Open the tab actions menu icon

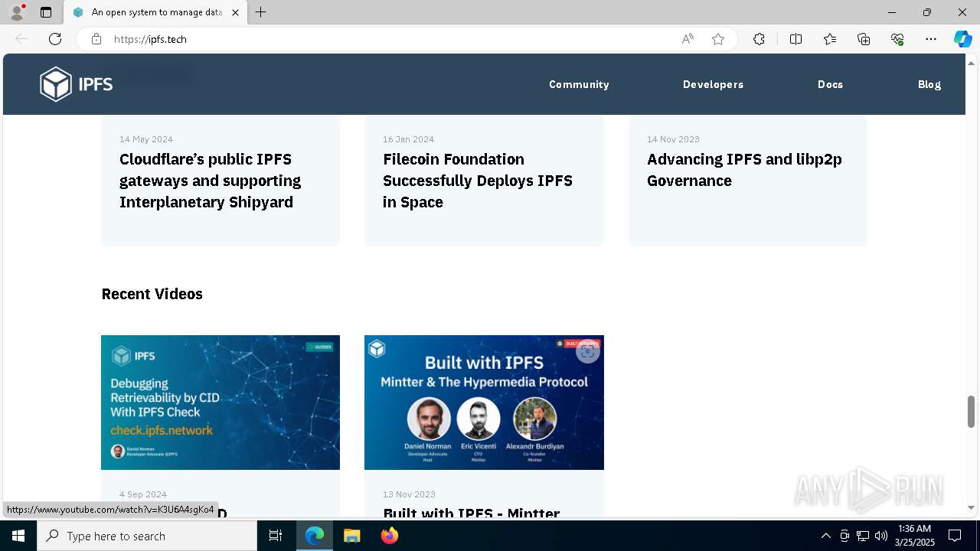(46, 12)
